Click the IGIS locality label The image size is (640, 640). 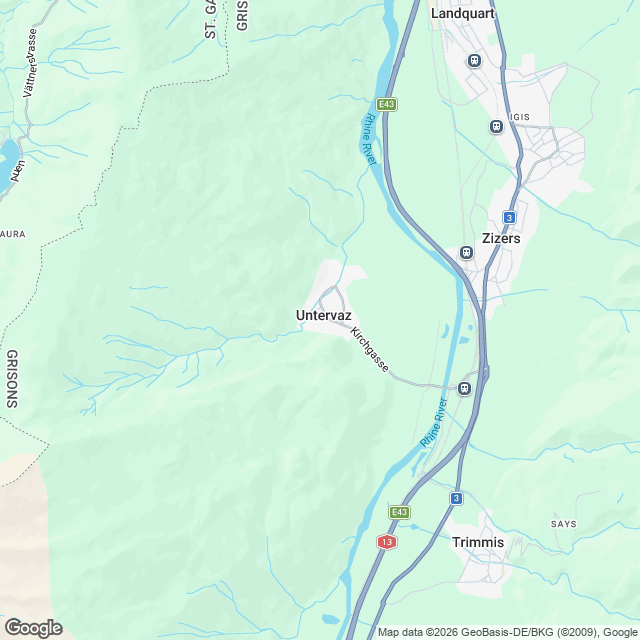pos(520,117)
